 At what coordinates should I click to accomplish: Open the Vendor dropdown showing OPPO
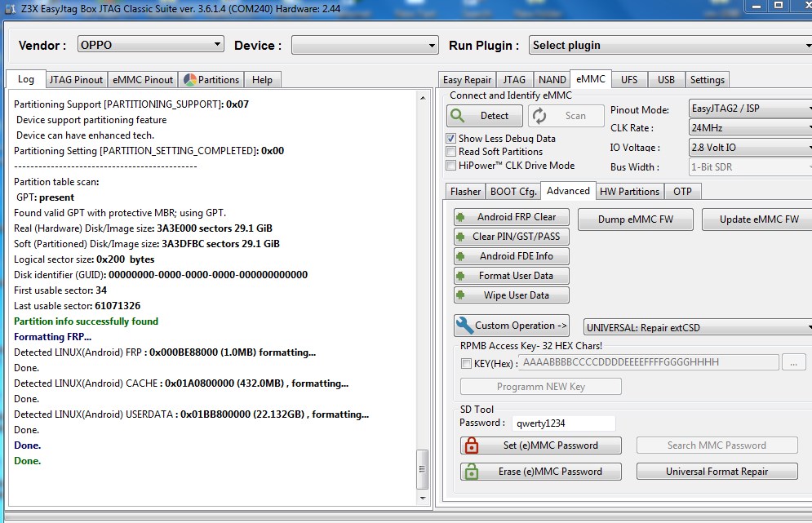point(151,45)
